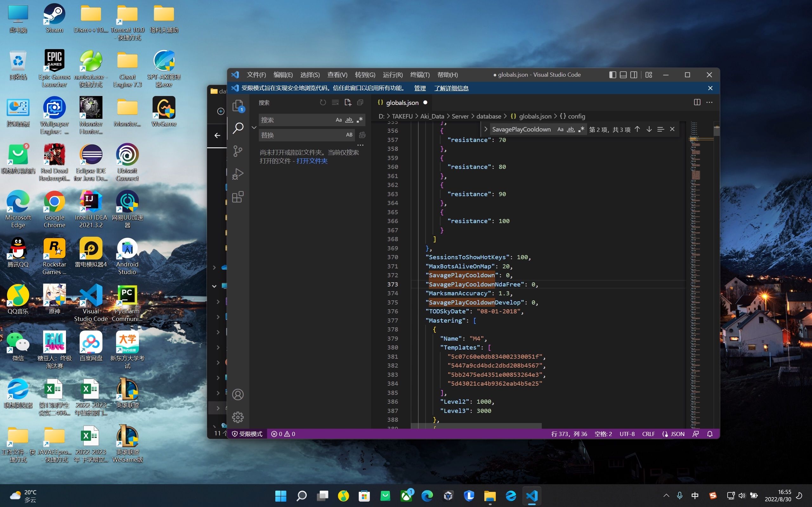Open the 终端(T) menu
The width and height of the screenshot is (812, 507).
tap(419, 75)
